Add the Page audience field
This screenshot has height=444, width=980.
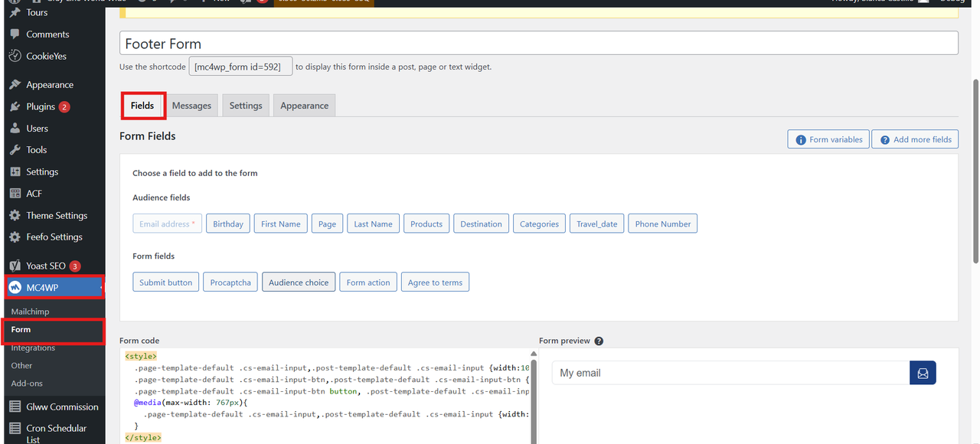(x=327, y=224)
